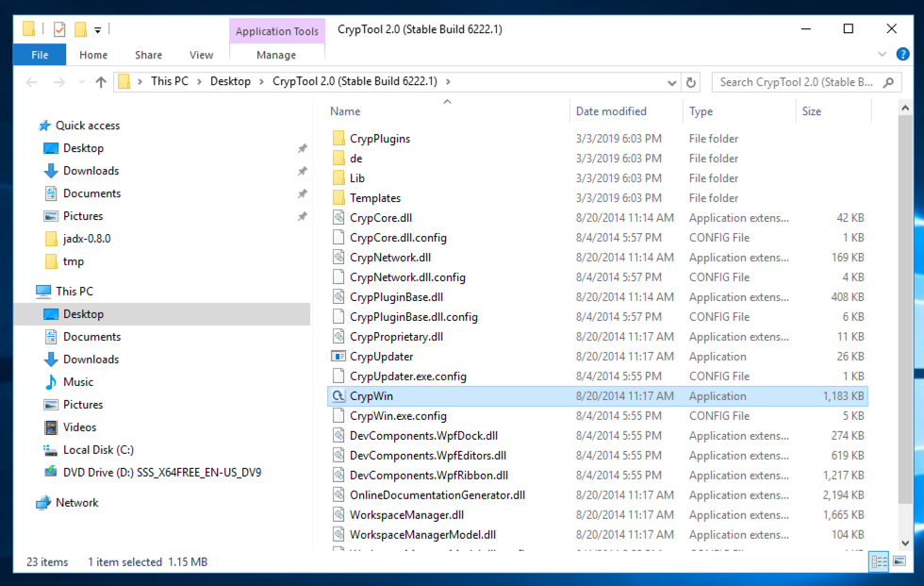Select Pictures under This PC
This screenshot has width=924, height=586.
pos(83,405)
